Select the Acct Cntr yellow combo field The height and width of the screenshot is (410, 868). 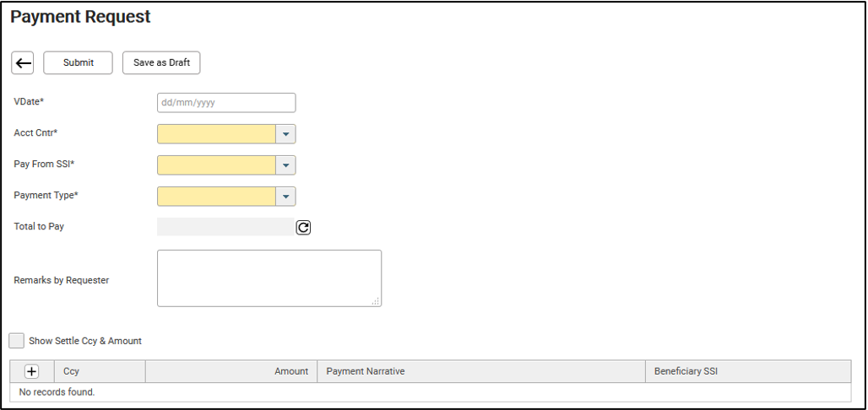[x=216, y=134]
